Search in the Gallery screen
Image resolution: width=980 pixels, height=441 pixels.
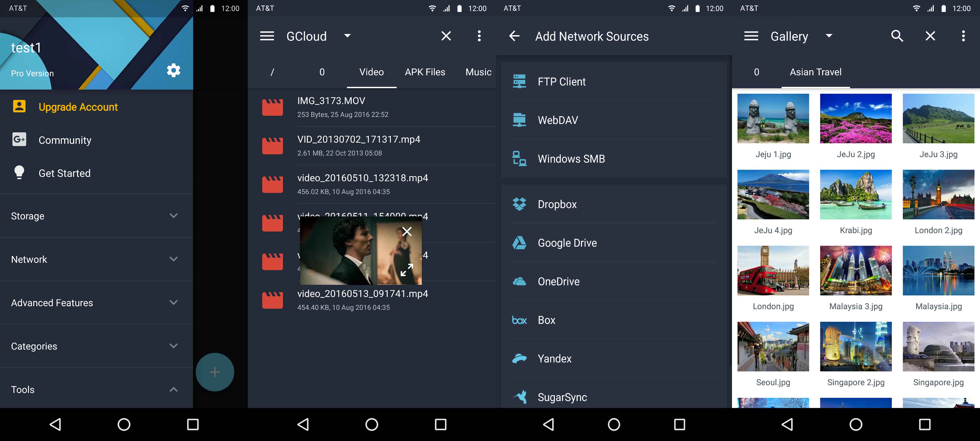coord(897,36)
